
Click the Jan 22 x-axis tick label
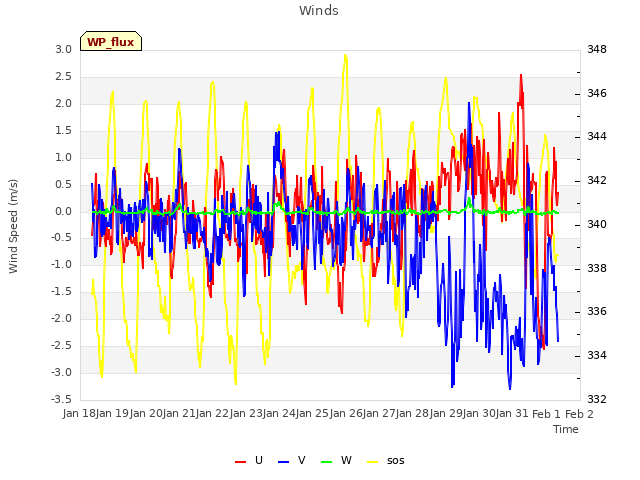click(212, 414)
